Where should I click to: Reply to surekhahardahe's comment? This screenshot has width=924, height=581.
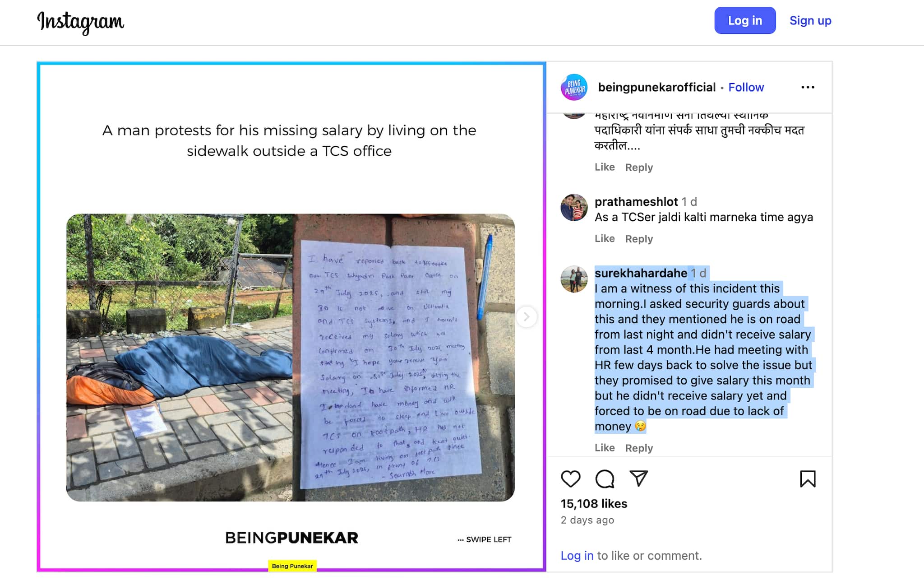(639, 448)
